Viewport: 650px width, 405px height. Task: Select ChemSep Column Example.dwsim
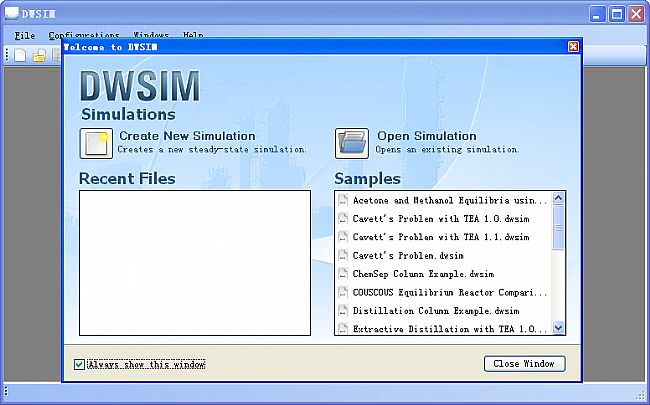(x=423, y=274)
